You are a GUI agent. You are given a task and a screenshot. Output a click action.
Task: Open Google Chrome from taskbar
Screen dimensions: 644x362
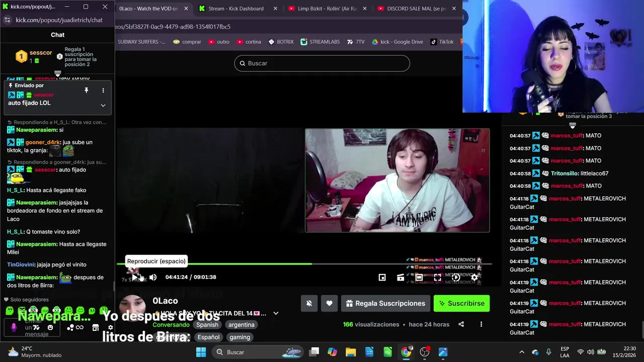pos(406,352)
